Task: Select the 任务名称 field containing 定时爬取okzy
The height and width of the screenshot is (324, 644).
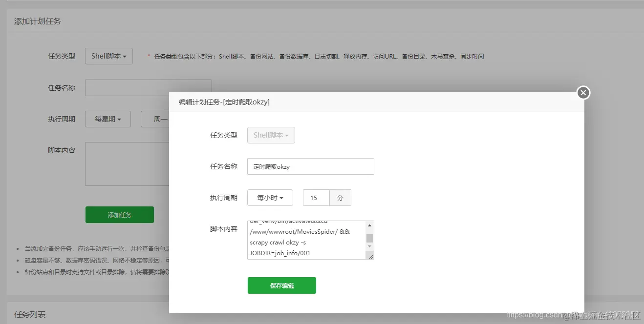Action: 311,166
